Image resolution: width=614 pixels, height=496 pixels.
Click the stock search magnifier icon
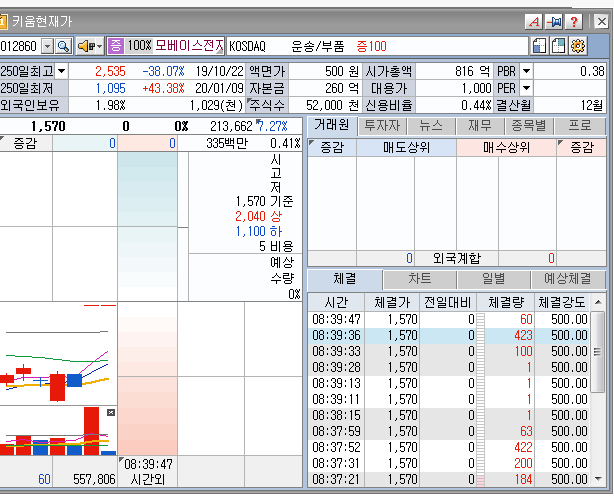63,46
